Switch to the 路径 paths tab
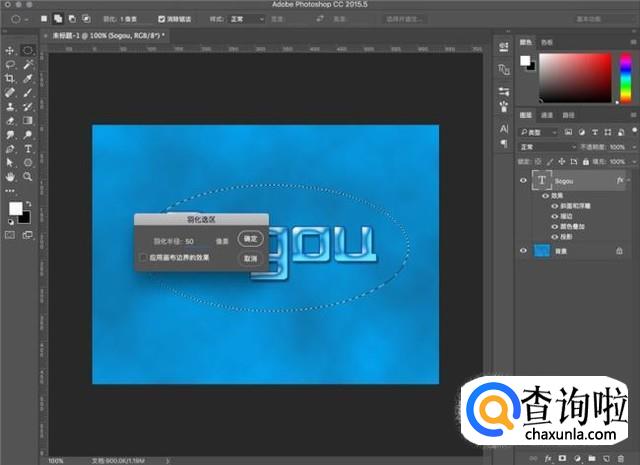Screen dimensions: 640x465 click(568, 116)
